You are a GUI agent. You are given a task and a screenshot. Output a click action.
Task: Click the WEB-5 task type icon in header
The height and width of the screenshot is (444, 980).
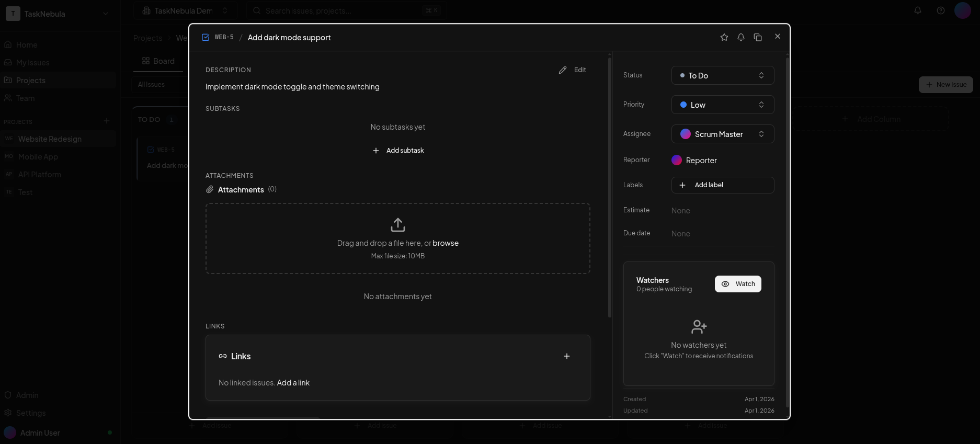click(x=206, y=37)
